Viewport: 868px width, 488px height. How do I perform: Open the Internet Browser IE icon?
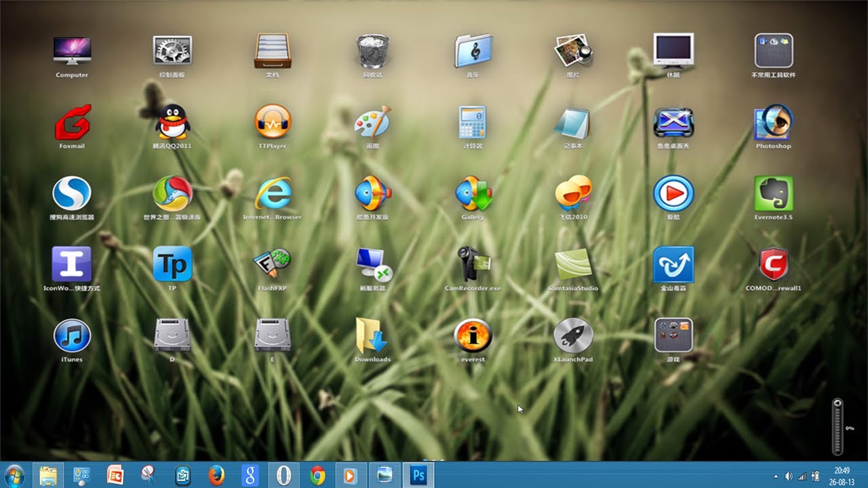pos(273,194)
